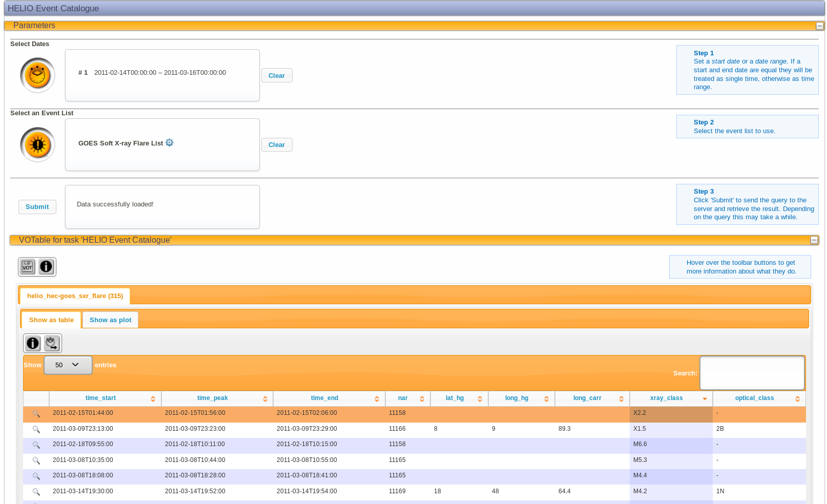Inspect row 2011-03-14T19:30:00 via magnifier icon
The image size is (827, 504).
(36, 492)
